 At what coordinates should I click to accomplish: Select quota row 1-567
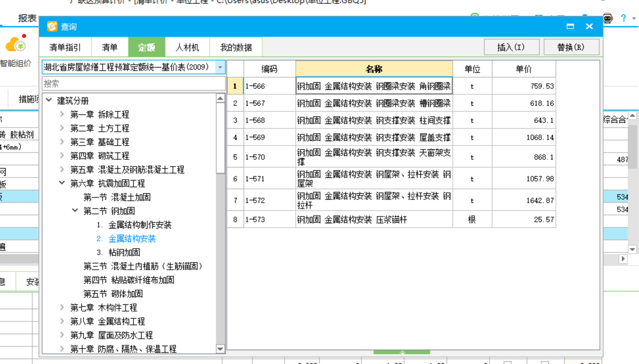coord(392,103)
